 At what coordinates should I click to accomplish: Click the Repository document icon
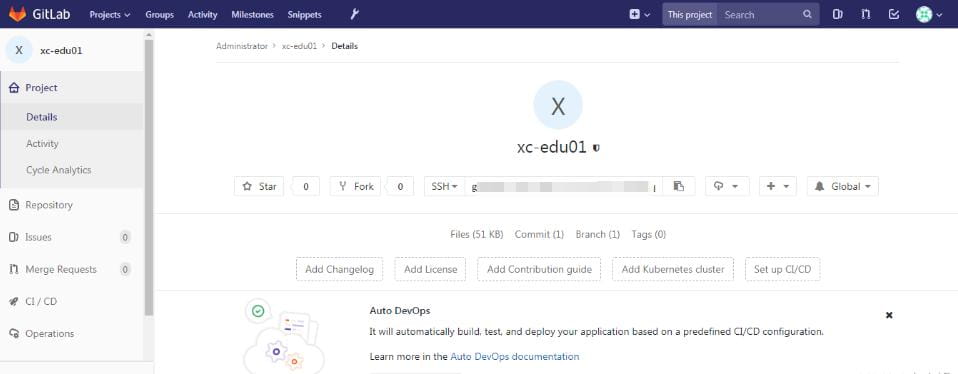tap(14, 205)
